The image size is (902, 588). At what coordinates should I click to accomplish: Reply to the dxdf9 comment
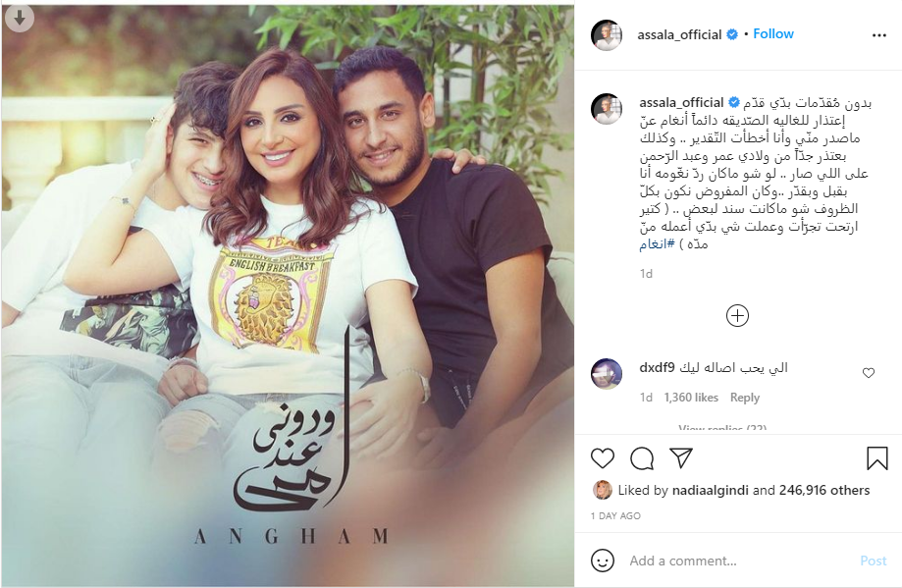tap(744, 398)
